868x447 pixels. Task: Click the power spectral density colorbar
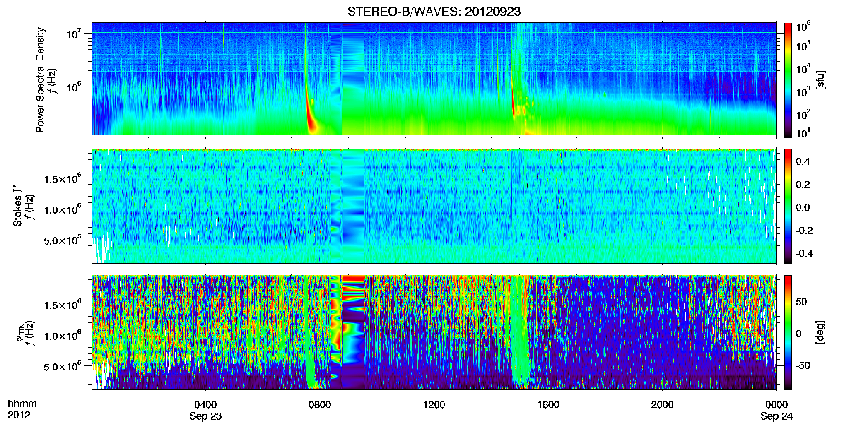pos(788,80)
